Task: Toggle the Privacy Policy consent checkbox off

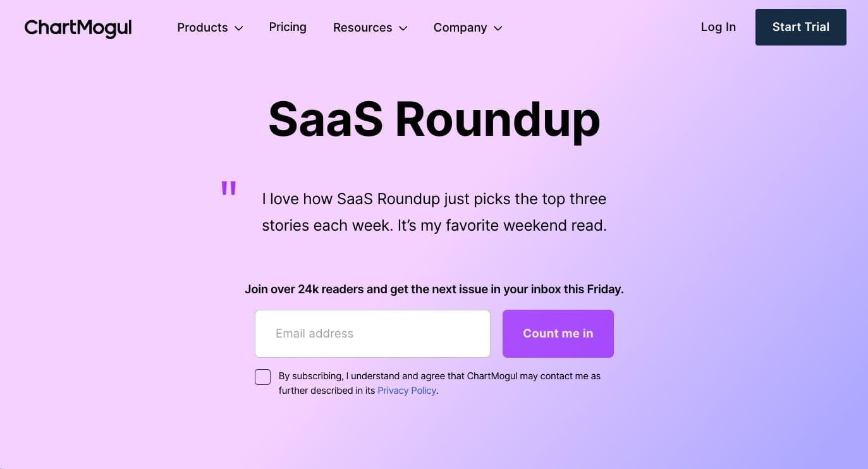Action: tap(262, 376)
